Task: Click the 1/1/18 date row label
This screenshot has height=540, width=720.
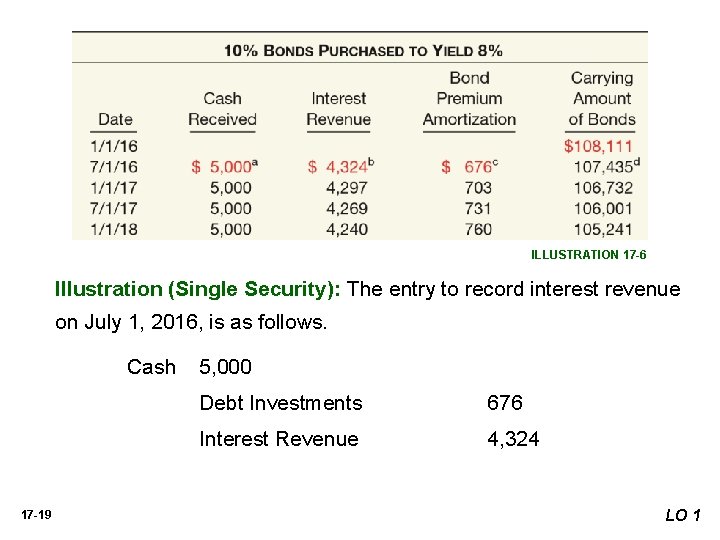Action: [114, 229]
